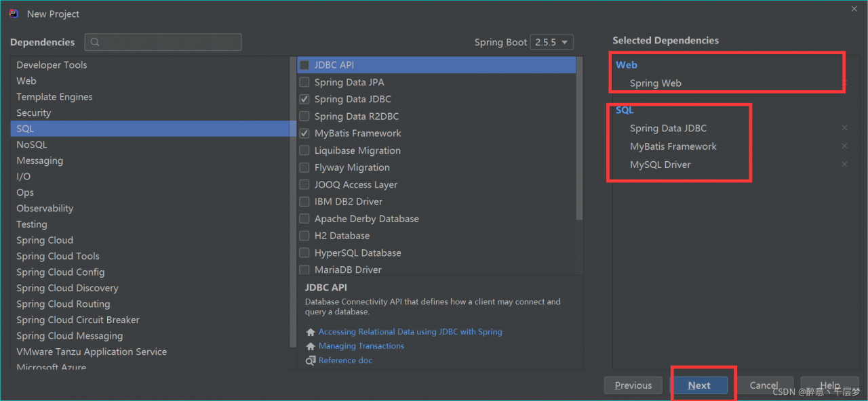Image resolution: width=868 pixels, height=401 pixels.
Task: Select the Developer Tools category
Action: pos(52,65)
